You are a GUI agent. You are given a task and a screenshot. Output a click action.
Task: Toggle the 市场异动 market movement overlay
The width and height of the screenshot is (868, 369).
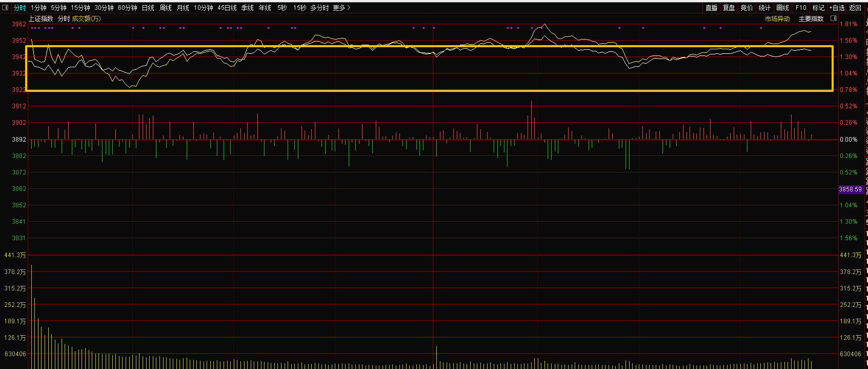pos(777,18)
